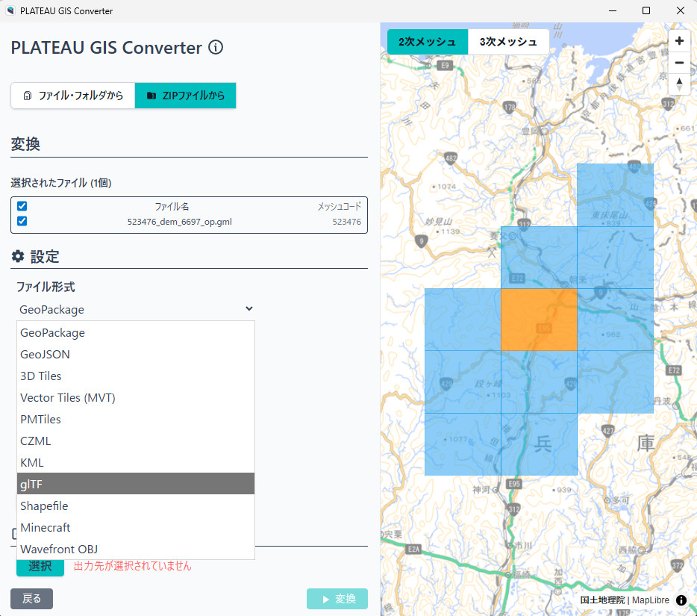Open the 国土地理院 attribution link

pos(601,600)
